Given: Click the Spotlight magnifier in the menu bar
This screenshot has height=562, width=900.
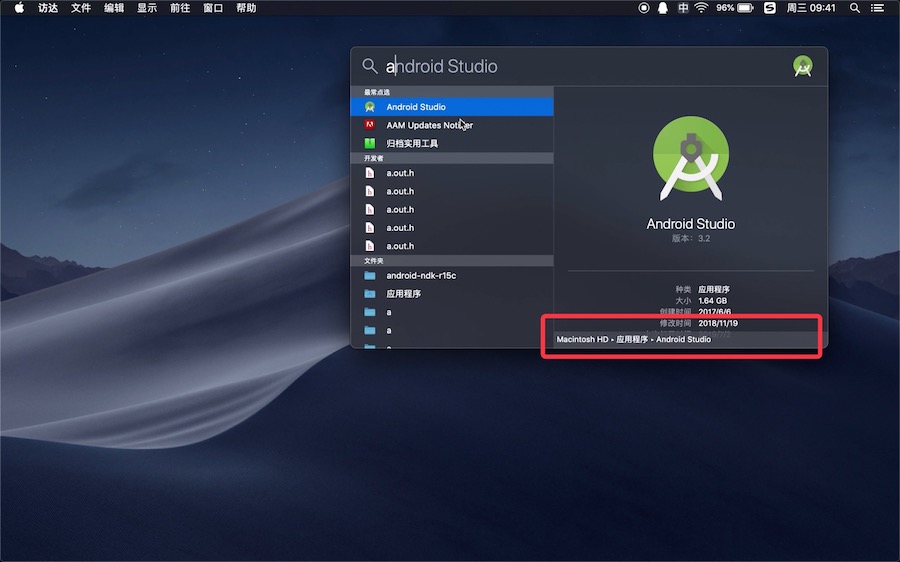Looking at the screenshot, I should [855, 8].
